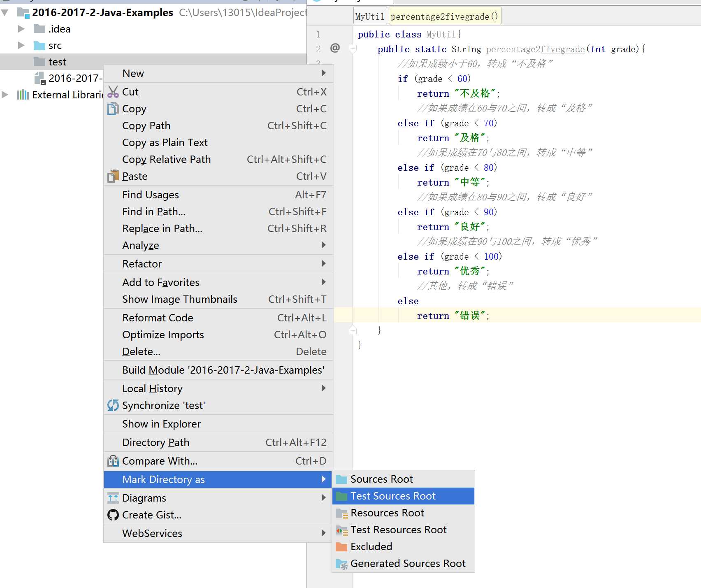This screenshot has height=588, width=701.
Task: Choose Delete... from context menu
Action: (x=218, y=351)
